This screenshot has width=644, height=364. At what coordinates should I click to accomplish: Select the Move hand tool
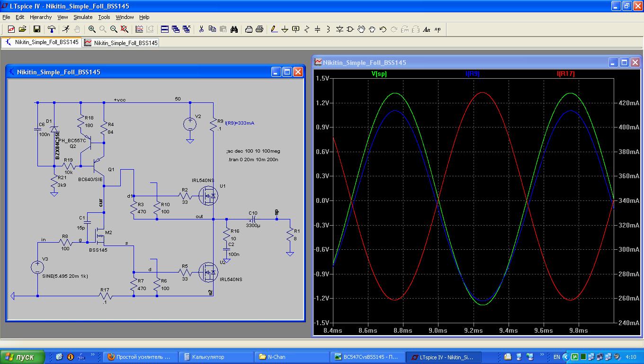(x=361, y=29)
